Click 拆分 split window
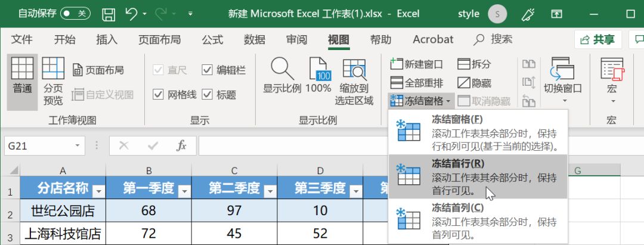This screenshot has width=644, height=245. tap(475, 64)
